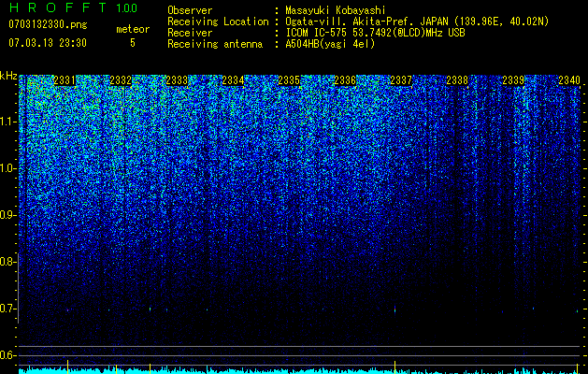588x374 pixels.
Task: Click the 1.1 kHz axis label
Action: click(7, 122)
